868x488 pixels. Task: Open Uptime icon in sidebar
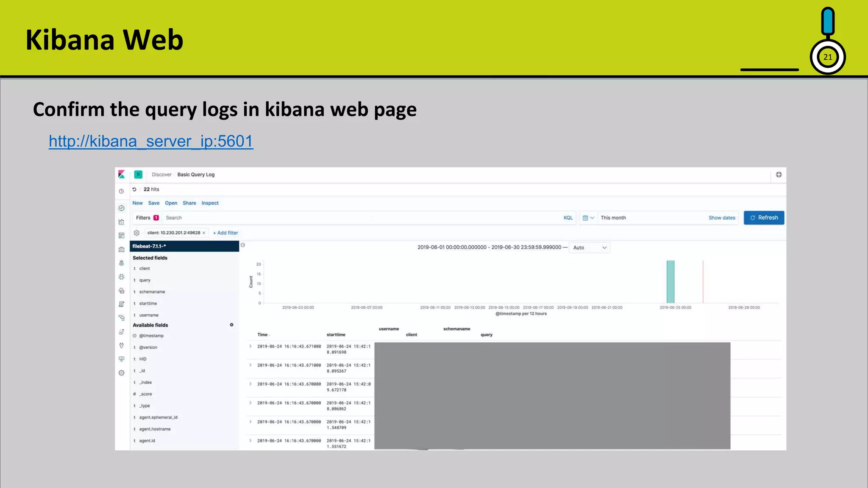pyautogui.click(x=121, y=332)
